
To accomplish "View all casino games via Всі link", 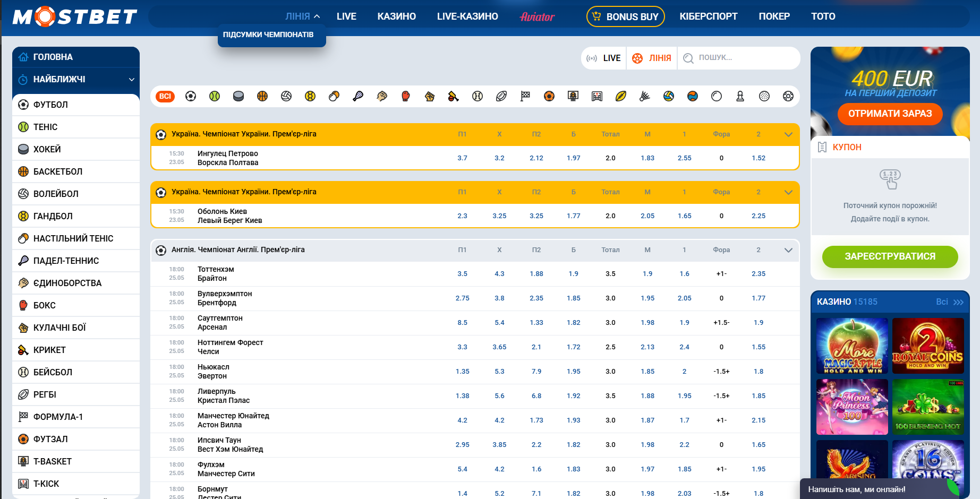I will pyautogui.click(x=949, y=302).
